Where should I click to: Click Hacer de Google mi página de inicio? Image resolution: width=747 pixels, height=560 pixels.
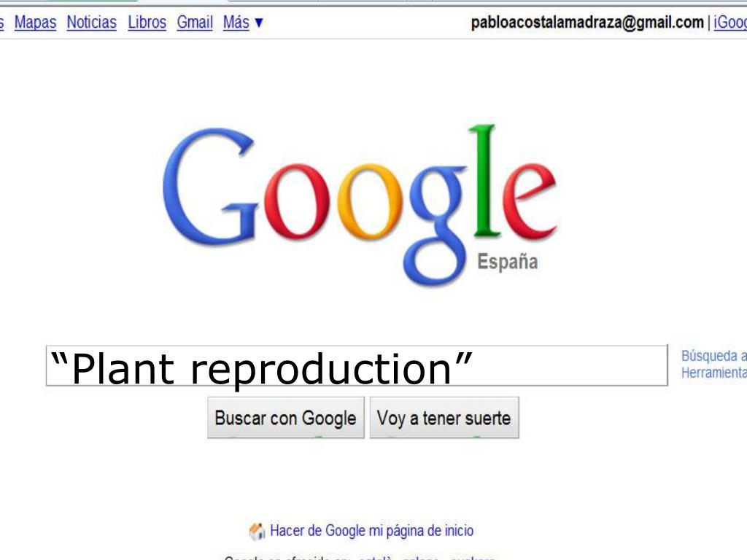point(371,531)
